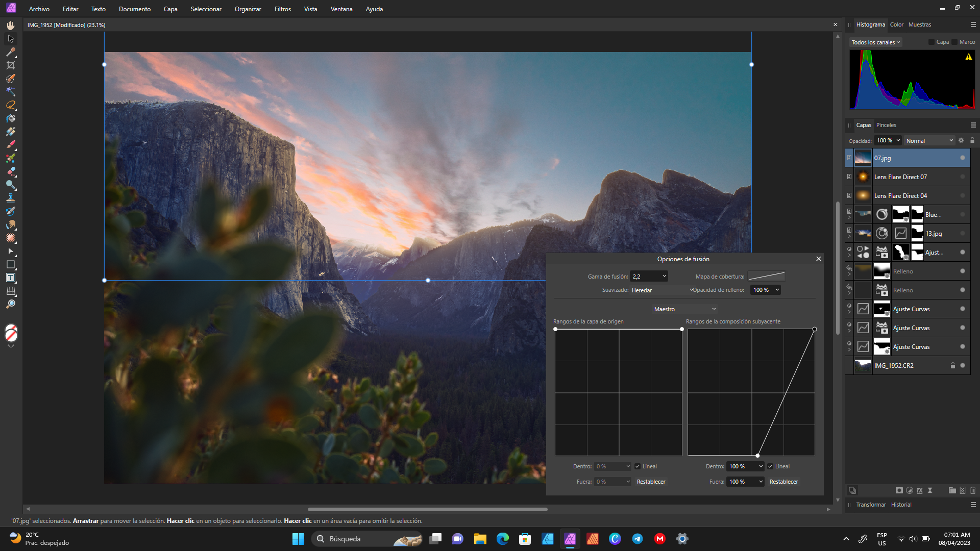The height and width of the screenshot is (551, 980).
Task: Click Restablecer under underlying composition ranges
Action: point(783,482)
